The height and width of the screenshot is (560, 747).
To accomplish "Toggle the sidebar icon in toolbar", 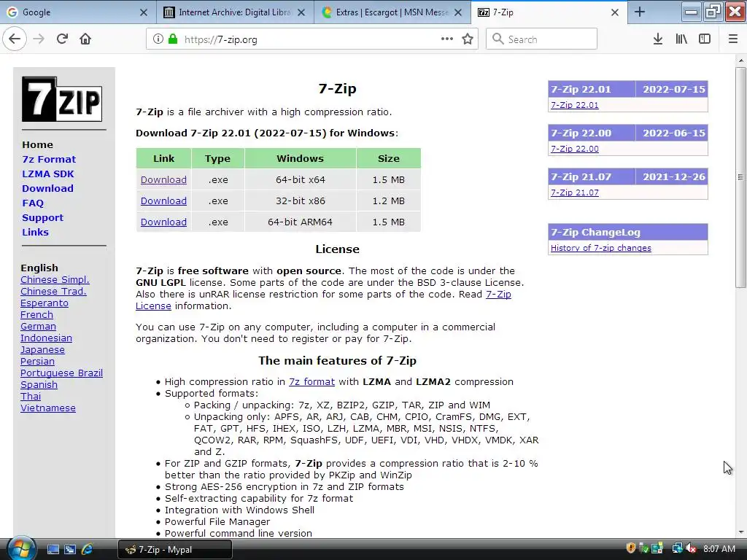I will click(705, 39).
